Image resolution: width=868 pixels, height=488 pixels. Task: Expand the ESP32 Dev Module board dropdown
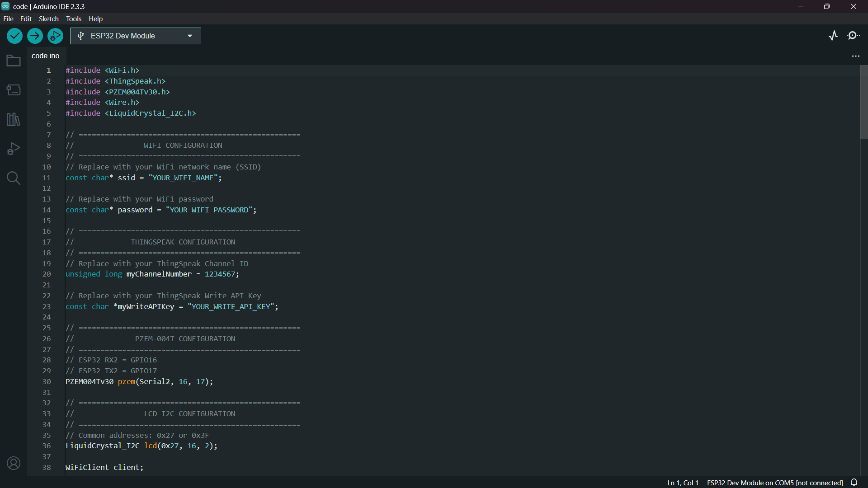(x=190, y=36)
